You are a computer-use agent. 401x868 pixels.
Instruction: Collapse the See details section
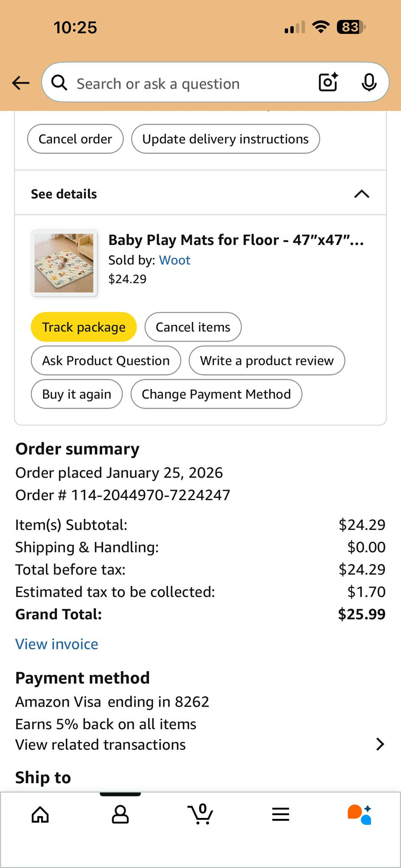(x=362, y=194)
